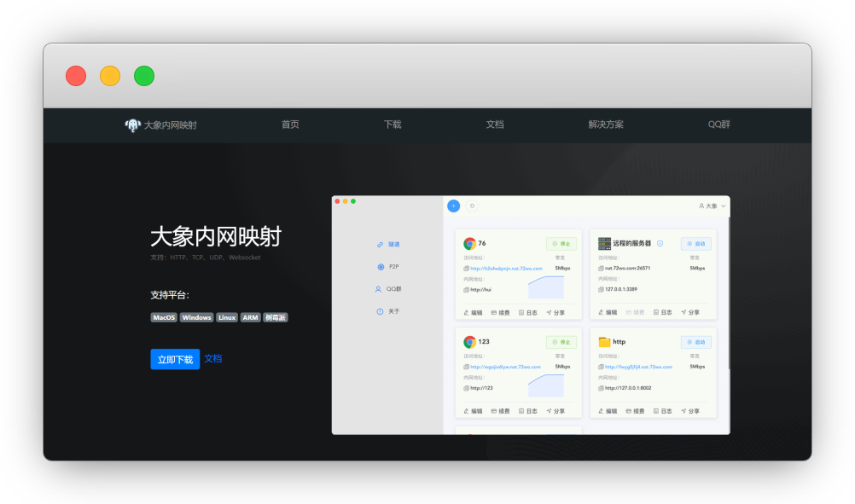Click the Chrome icon on tunnel 123
Screen dimensions: 855x504
469,342
